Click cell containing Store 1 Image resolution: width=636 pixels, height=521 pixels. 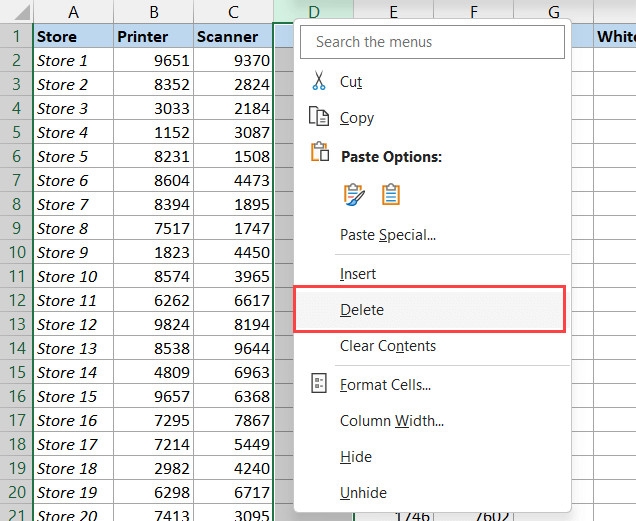(x=73, y=60)
